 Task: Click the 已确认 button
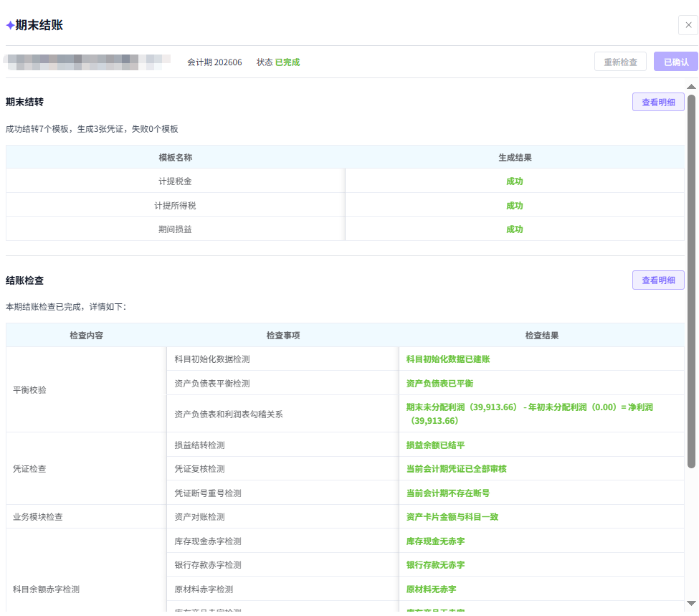tap(676, 62)
